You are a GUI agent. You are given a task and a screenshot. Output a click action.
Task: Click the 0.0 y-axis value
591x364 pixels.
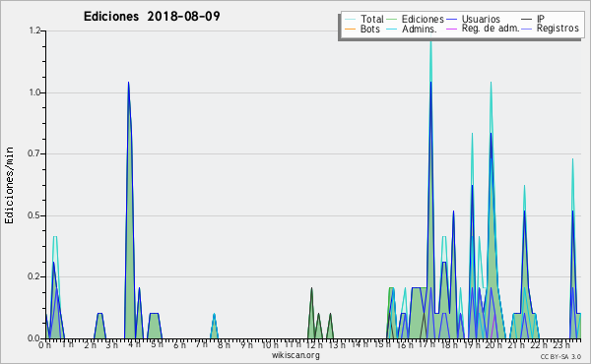pos(34,338)
